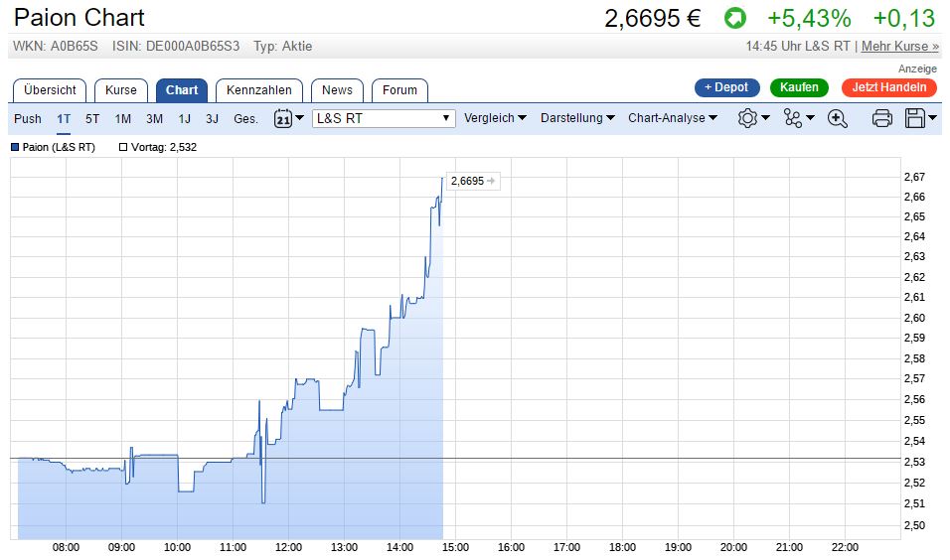Click the green price trend arrow icon
Viewport: 950px width, 560px height.
(x=735, y=18)
